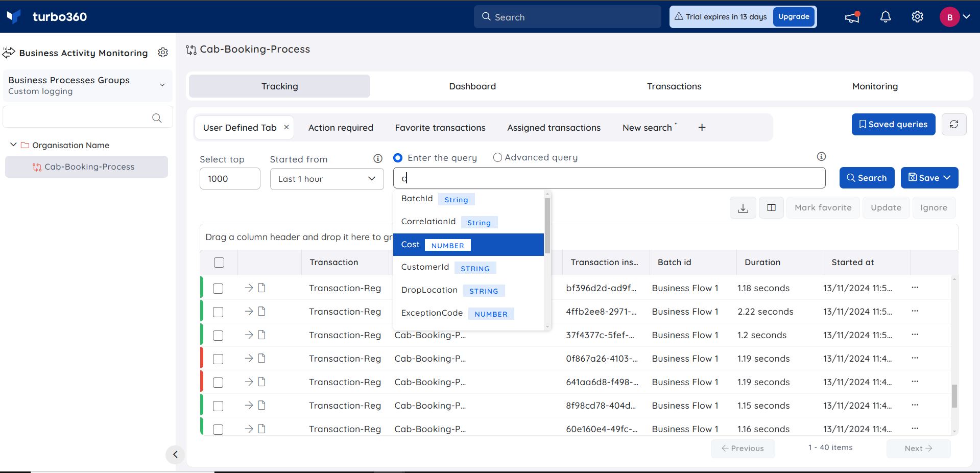Image resolution: width=980 pixels, height=473 pixels.
Task: Switch to the Transactions tab
Action: tap(674, 86)
